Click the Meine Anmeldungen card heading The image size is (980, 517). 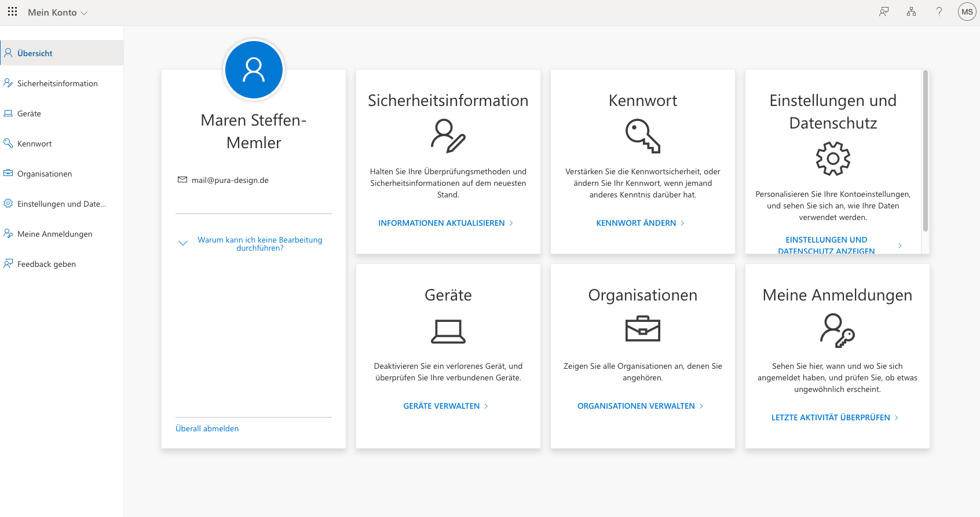pyautogui.click(x=838, y=295)
